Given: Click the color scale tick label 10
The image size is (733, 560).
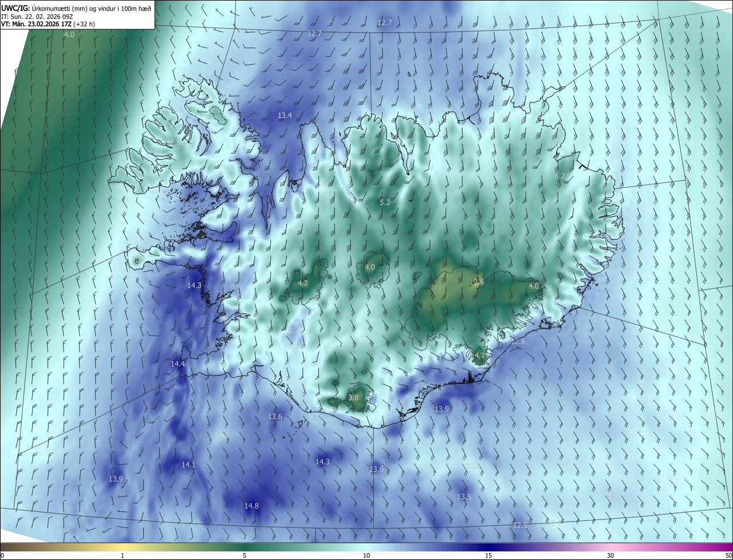Looking at the screenshot, I should tap(366, 555).
